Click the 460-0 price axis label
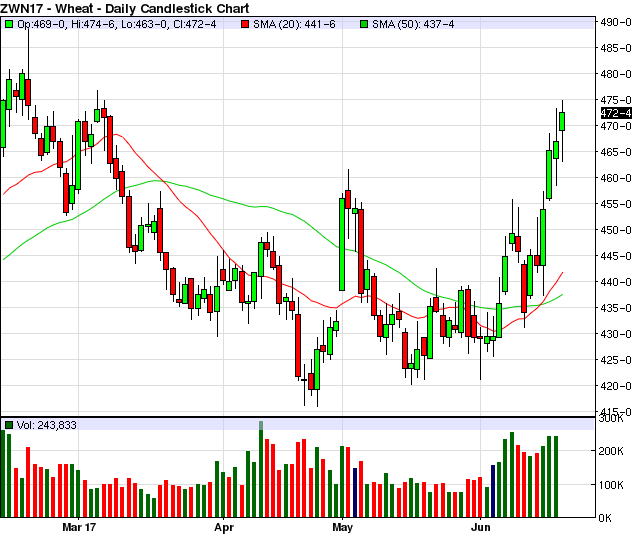 coord(616,178)
